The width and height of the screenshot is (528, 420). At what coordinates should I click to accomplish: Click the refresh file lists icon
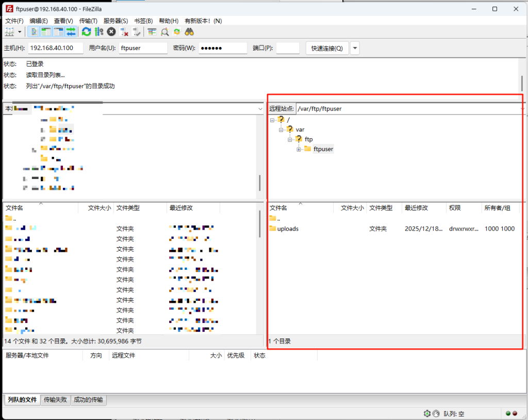(86, 31)
